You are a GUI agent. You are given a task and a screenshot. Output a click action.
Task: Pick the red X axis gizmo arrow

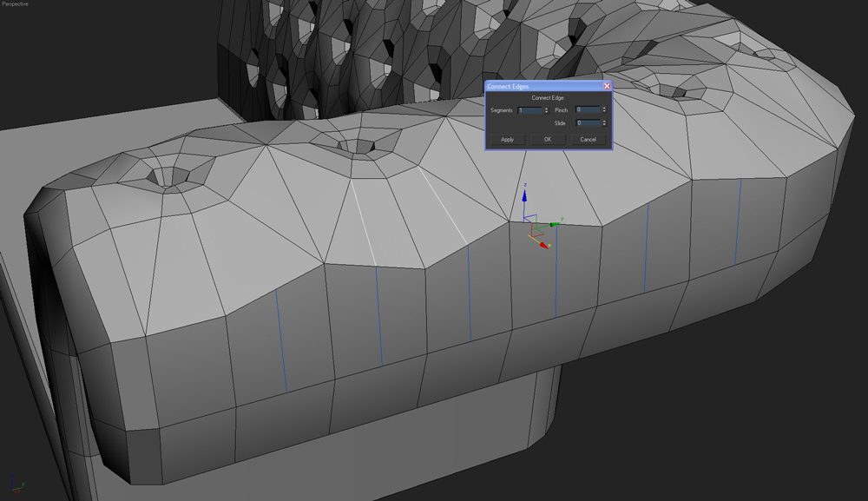(543, 246)
